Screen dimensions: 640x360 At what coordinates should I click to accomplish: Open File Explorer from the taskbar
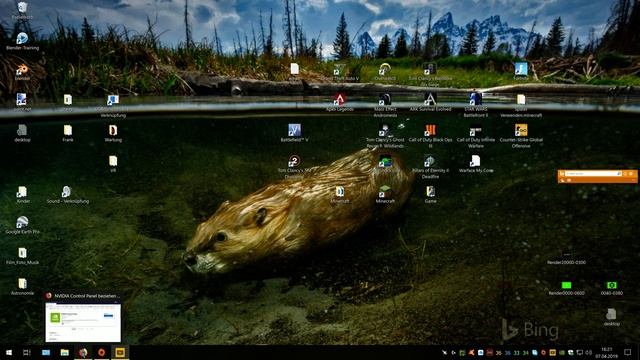(64, 352)
